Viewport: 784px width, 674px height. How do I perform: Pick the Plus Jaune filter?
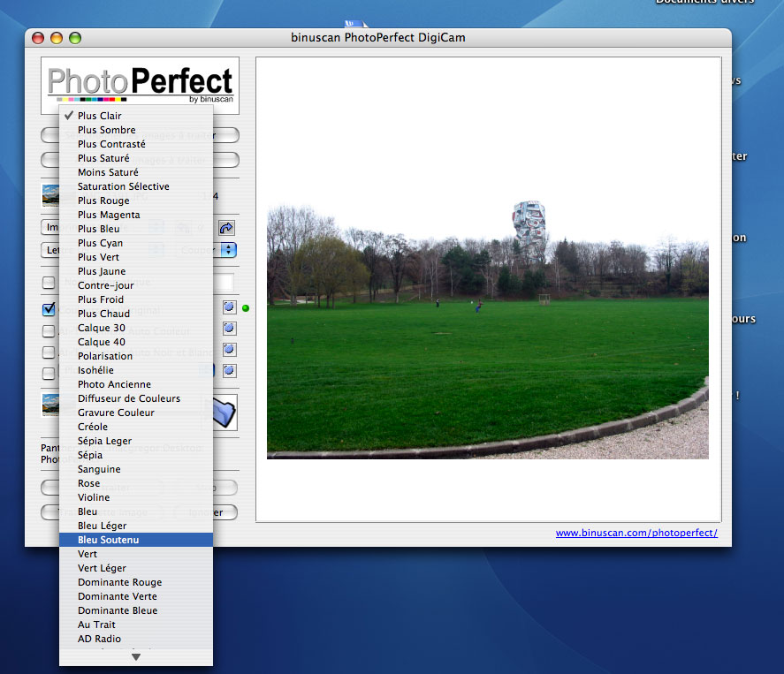136,271
